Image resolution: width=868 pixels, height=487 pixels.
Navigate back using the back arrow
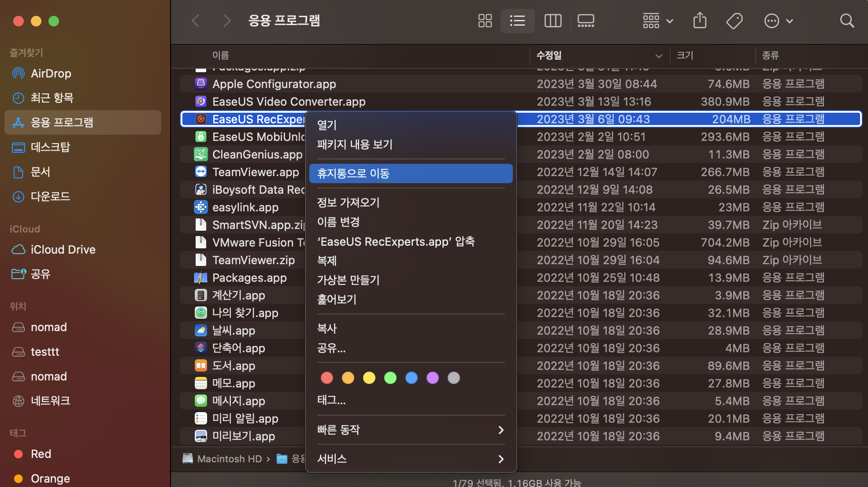pyautogui.click(x=196, y=21)
